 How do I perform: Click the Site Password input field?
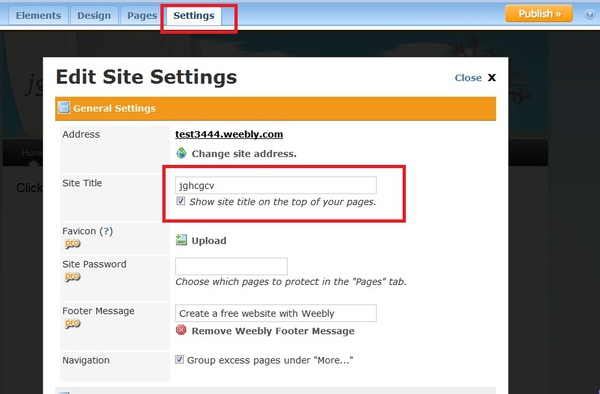[x=231, y=266]
